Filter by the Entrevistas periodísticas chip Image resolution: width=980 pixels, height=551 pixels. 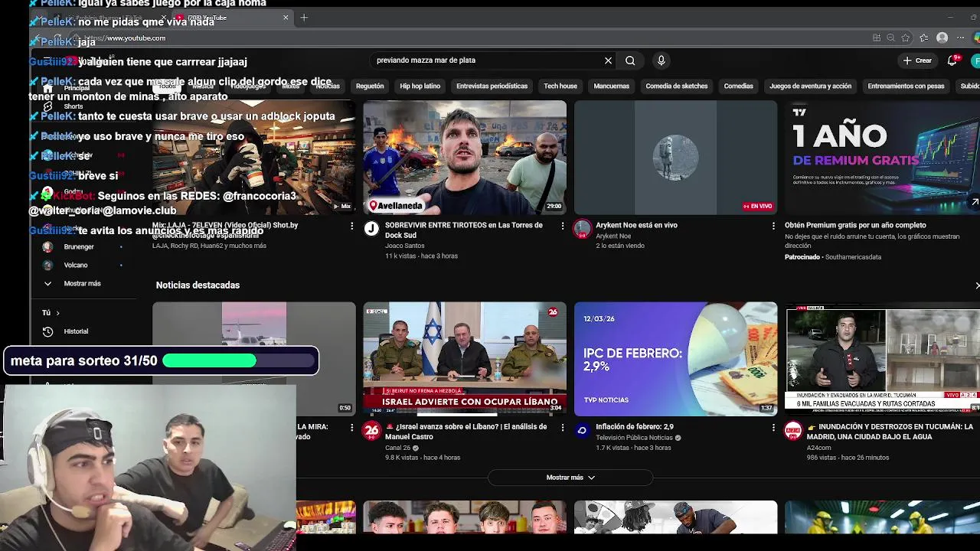[x=492, y=86]
